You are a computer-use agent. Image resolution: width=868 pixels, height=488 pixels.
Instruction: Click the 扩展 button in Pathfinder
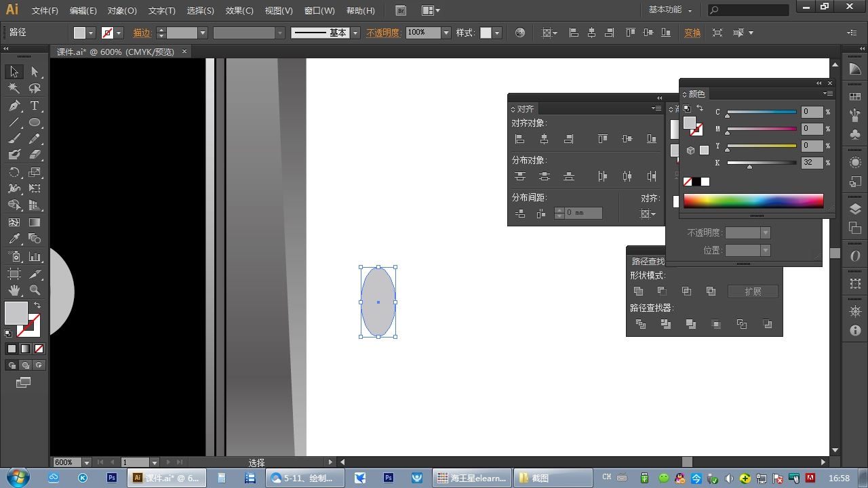753,291
